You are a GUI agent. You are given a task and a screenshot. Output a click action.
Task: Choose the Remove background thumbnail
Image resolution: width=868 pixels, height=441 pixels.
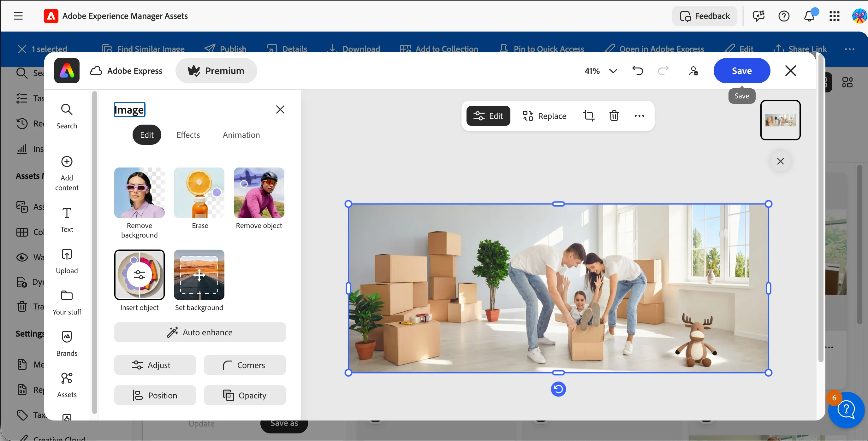[x=139, y=192]
